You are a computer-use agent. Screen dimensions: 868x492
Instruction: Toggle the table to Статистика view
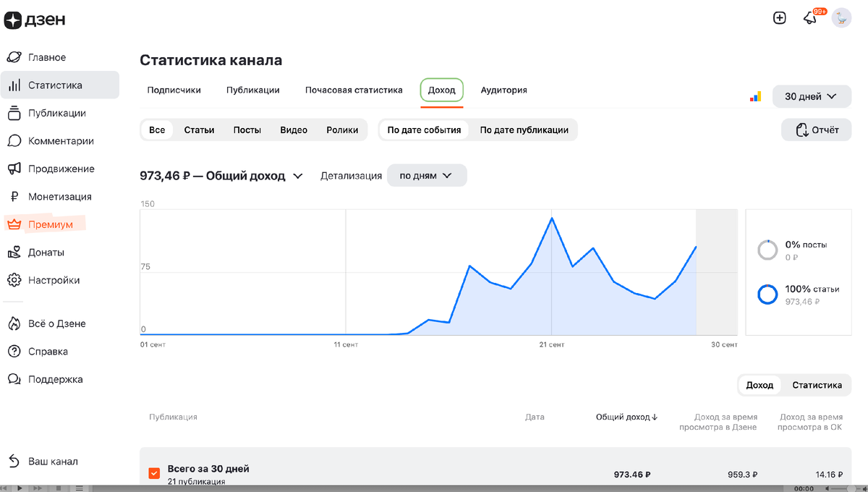(817, 385)
